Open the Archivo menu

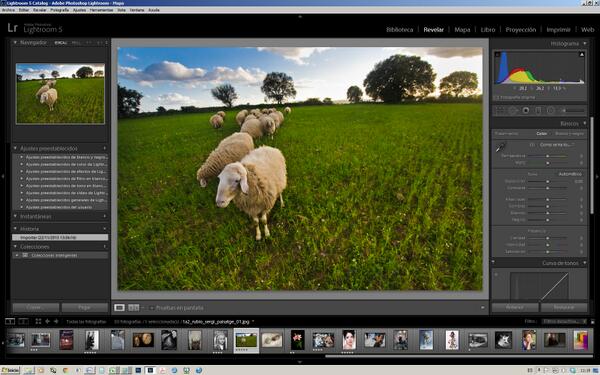click(x=8, y=10)
